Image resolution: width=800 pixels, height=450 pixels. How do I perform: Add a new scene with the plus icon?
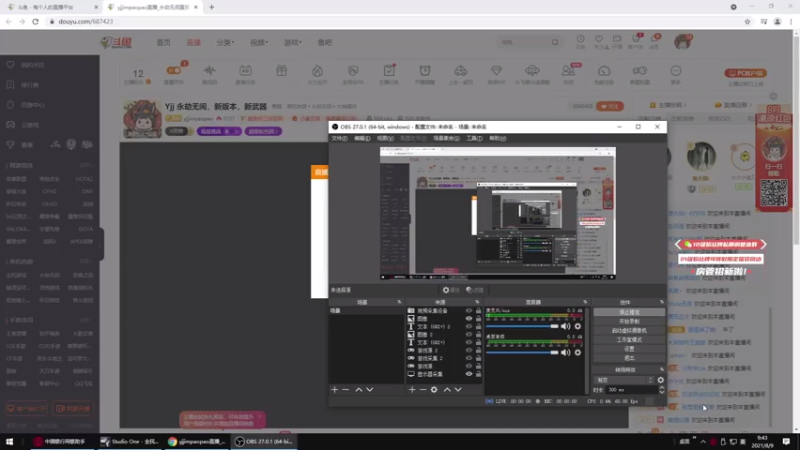coord(335,390)
